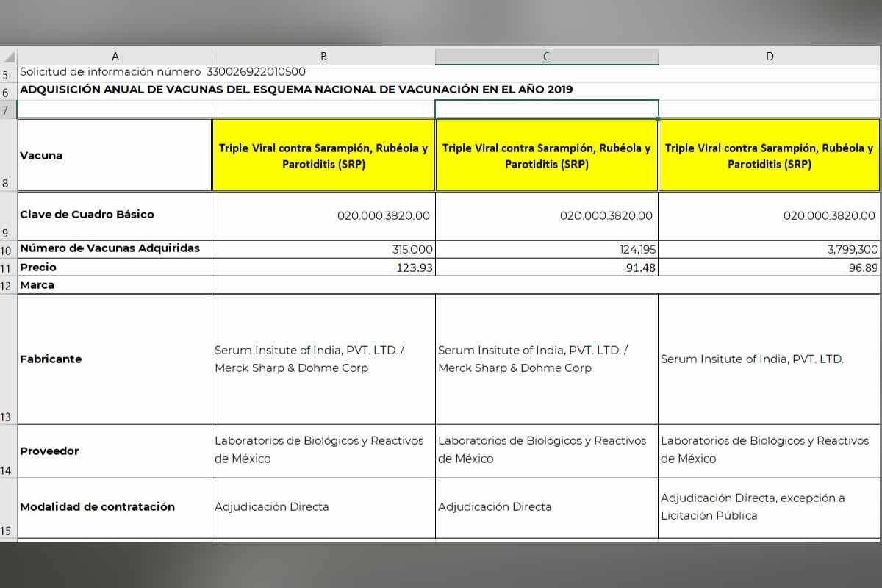Click the yellow Triple Viral cell in column D

click(x=769, y=156)
